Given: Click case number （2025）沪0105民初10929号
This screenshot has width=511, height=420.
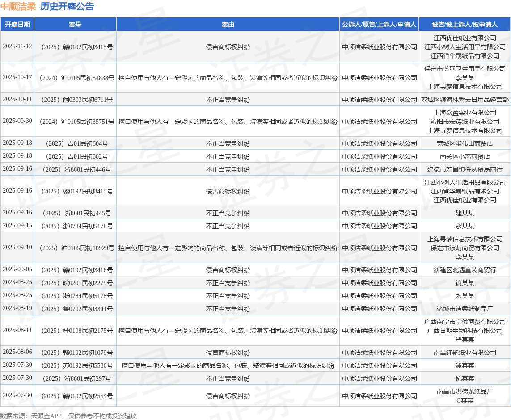Looking at the screenshot, I should point(75,248).
